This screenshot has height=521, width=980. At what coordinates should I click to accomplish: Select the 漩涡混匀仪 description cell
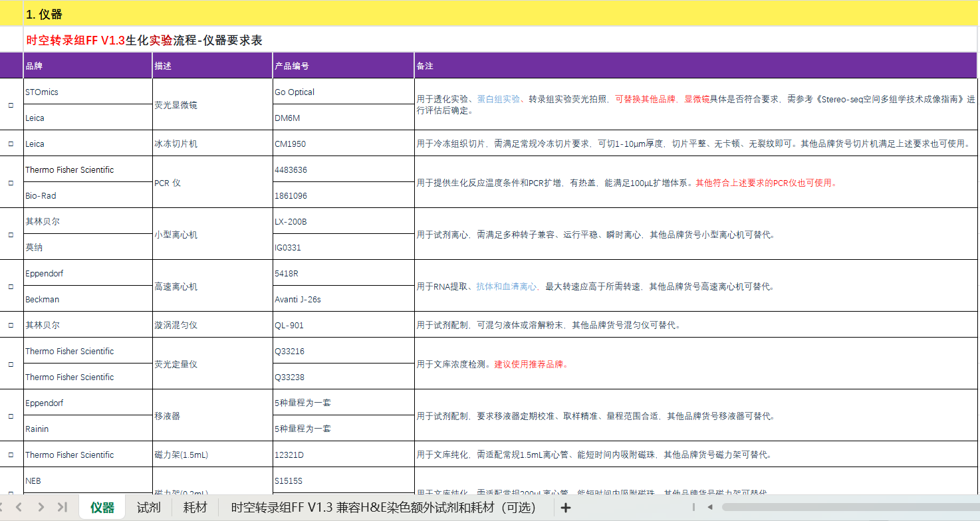[213, 325]
